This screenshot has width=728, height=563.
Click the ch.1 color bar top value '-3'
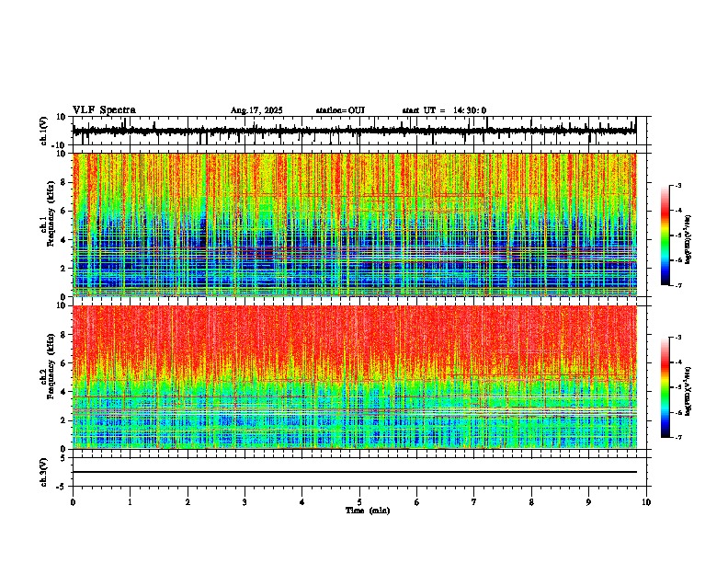coord(677,185)
